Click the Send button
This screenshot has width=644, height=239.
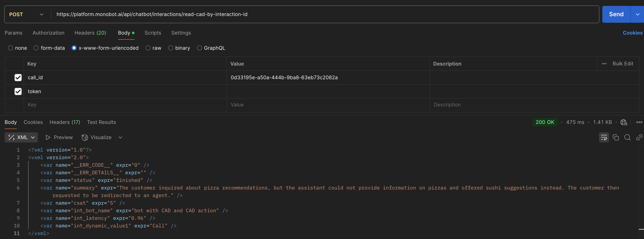tap(616, 14)
